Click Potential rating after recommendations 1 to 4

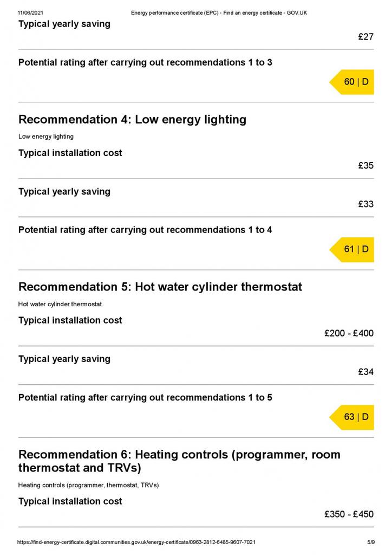(x=145, y=230)
